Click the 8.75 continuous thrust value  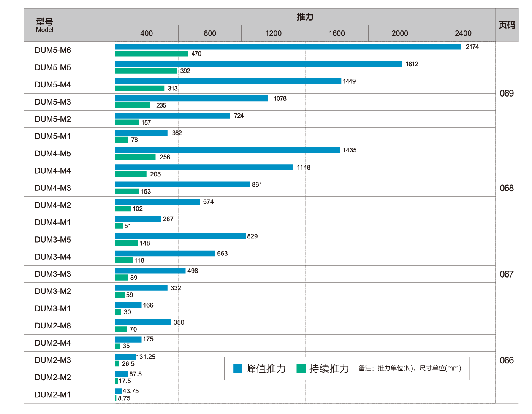(x=124, y=398)
